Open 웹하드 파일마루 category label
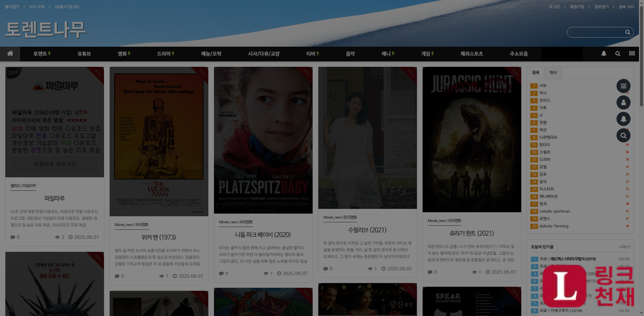The height and width of the screenshot is (316, 644). pos(23,186)
